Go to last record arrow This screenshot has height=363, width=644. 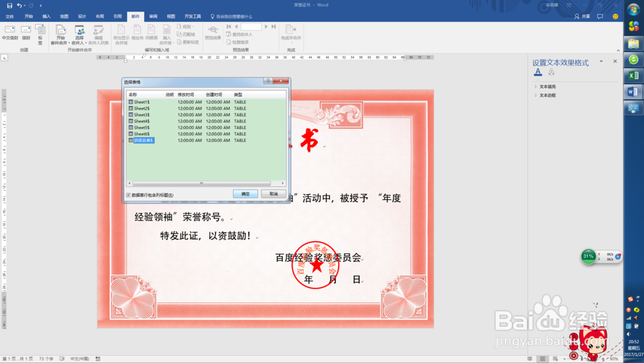click(x=274, y=26)
